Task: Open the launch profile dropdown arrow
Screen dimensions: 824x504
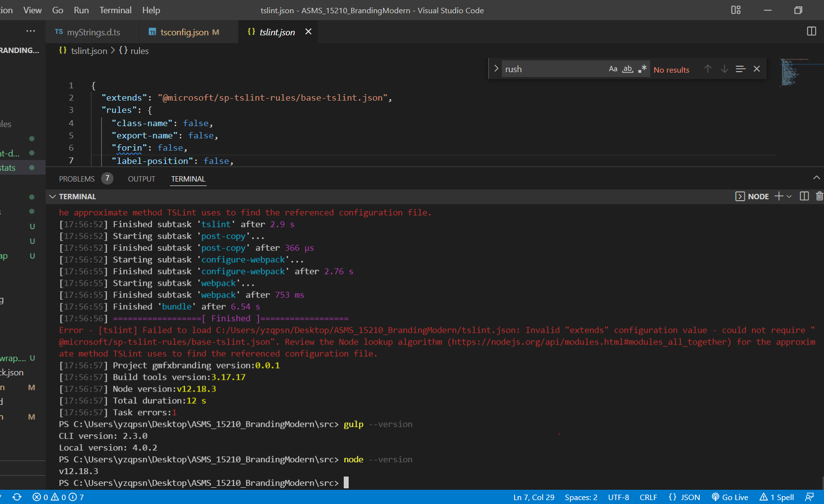Action: (789, 196)
